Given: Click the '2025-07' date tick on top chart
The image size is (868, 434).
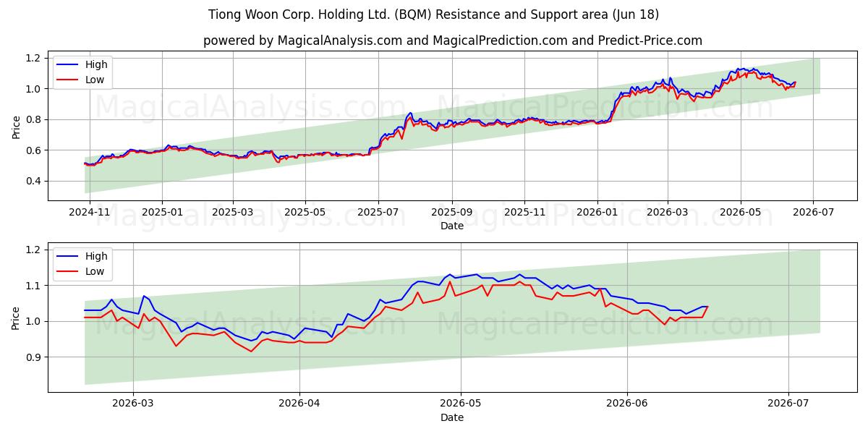Looking at the screenshot, I should tap(378, 212).
